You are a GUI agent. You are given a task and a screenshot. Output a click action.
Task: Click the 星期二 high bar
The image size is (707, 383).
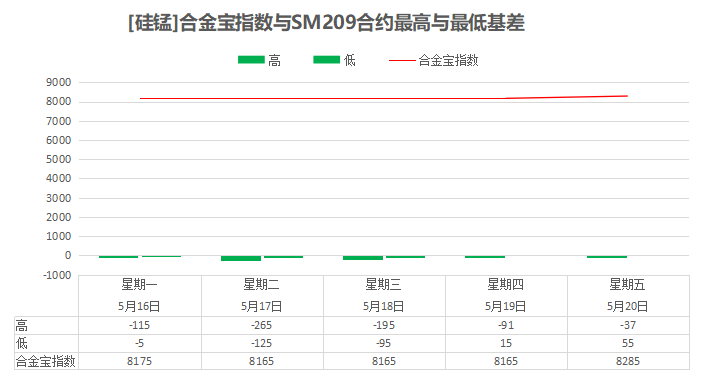241,258
